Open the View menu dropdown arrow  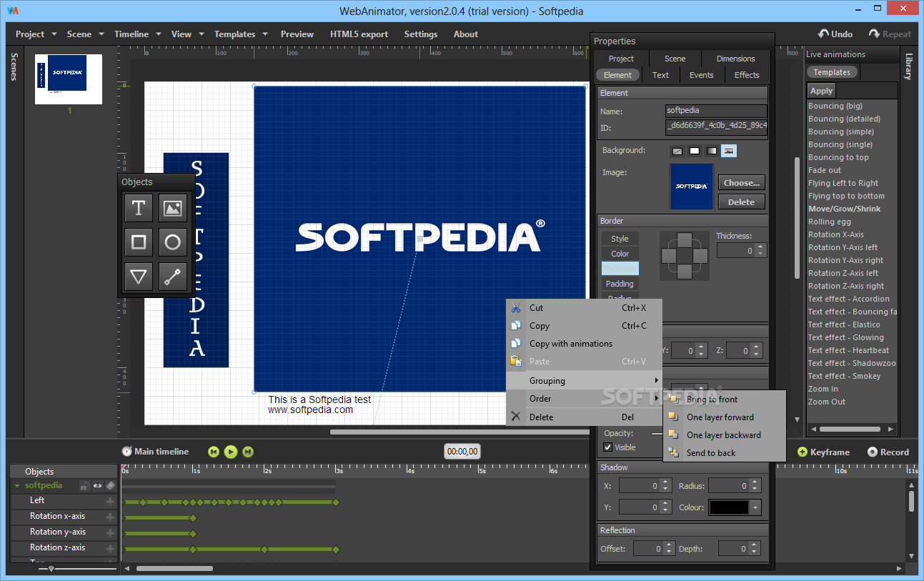click(x=202, y=34)
